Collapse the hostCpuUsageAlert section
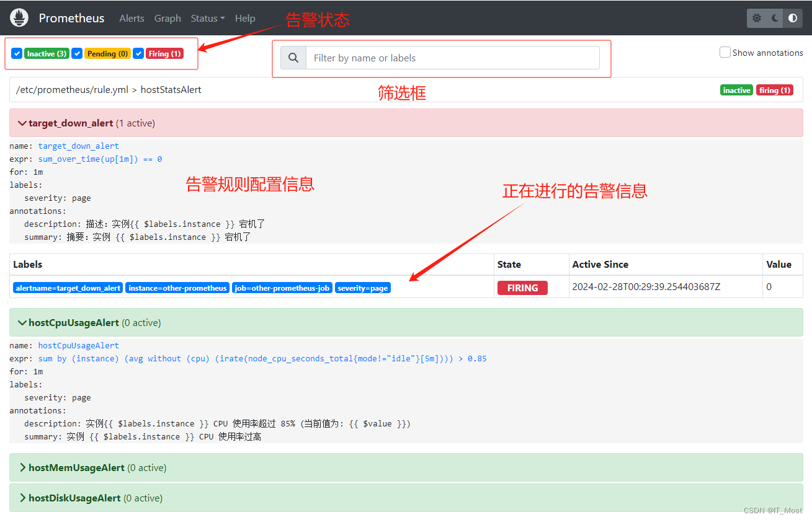The width and height of the screenshot is (812, 520). pyautogui.click(x=406, y=322)
